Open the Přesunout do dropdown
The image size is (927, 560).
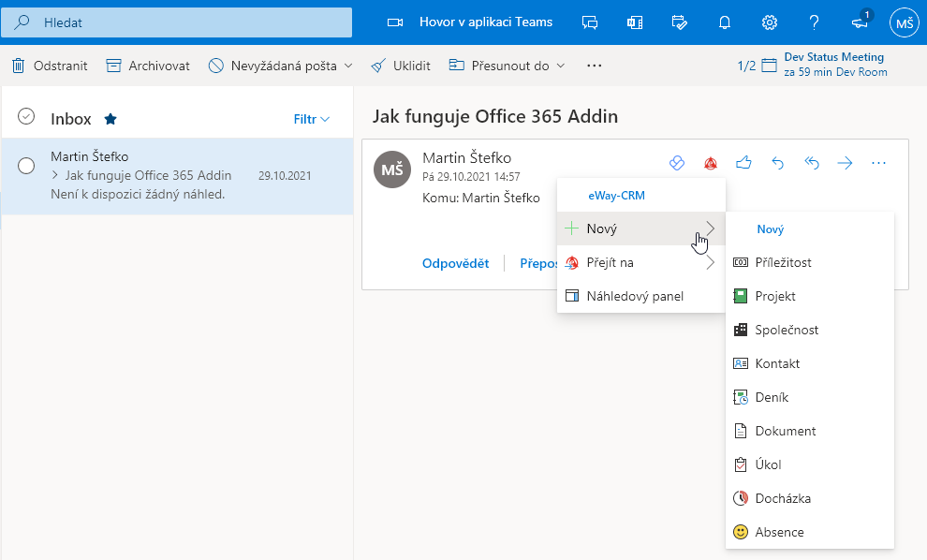click(507, 66)
